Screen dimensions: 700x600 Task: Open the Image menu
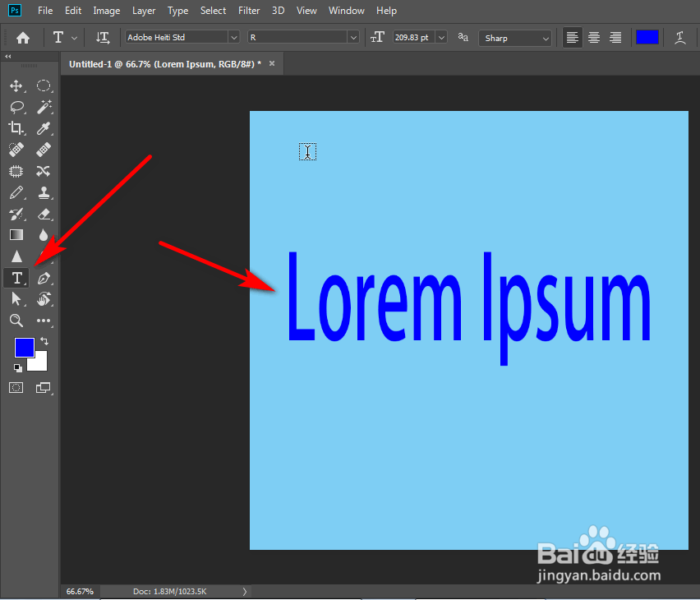[106, 11]
